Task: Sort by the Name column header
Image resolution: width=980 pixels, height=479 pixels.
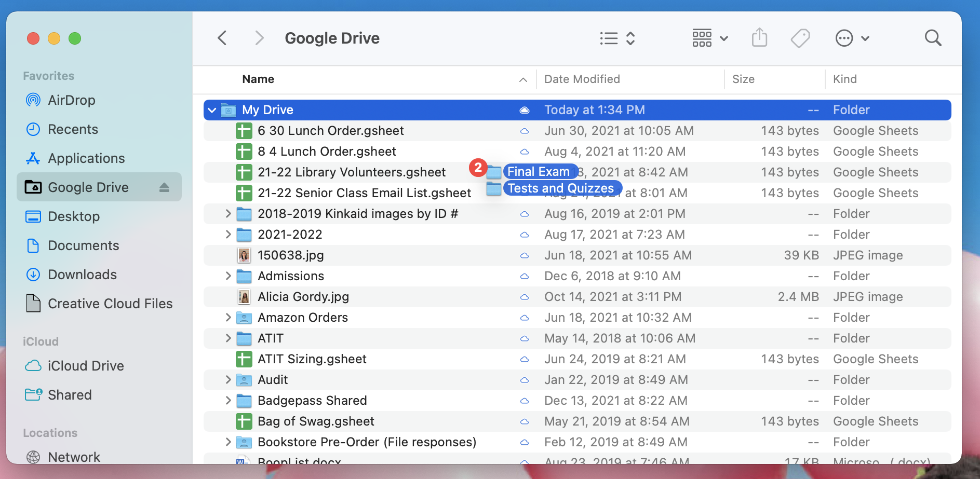Action: point(258,79)
